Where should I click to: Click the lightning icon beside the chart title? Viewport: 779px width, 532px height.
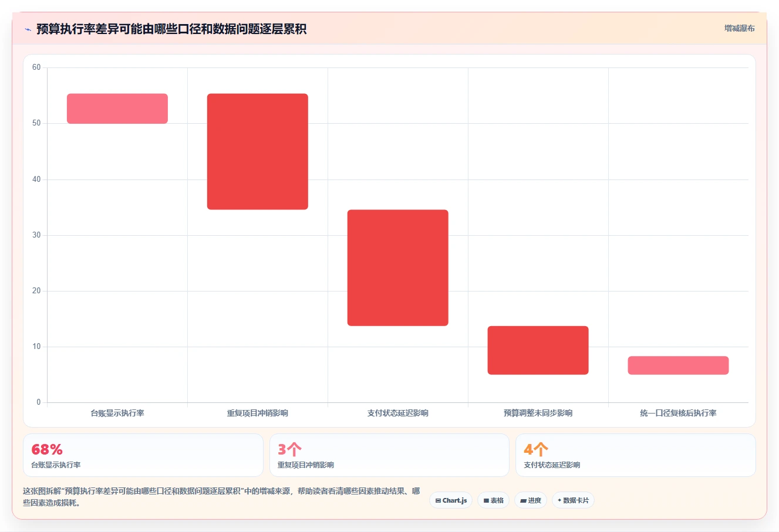pos(28,29)
